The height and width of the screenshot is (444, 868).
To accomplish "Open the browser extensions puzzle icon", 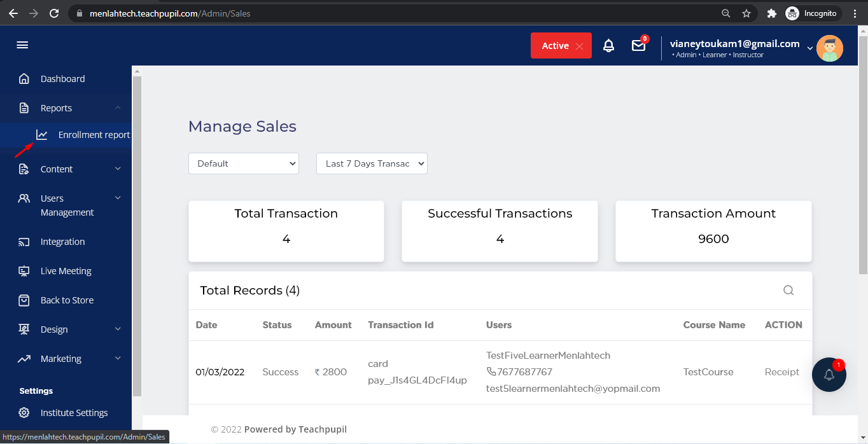I will [x=771, y=13].
